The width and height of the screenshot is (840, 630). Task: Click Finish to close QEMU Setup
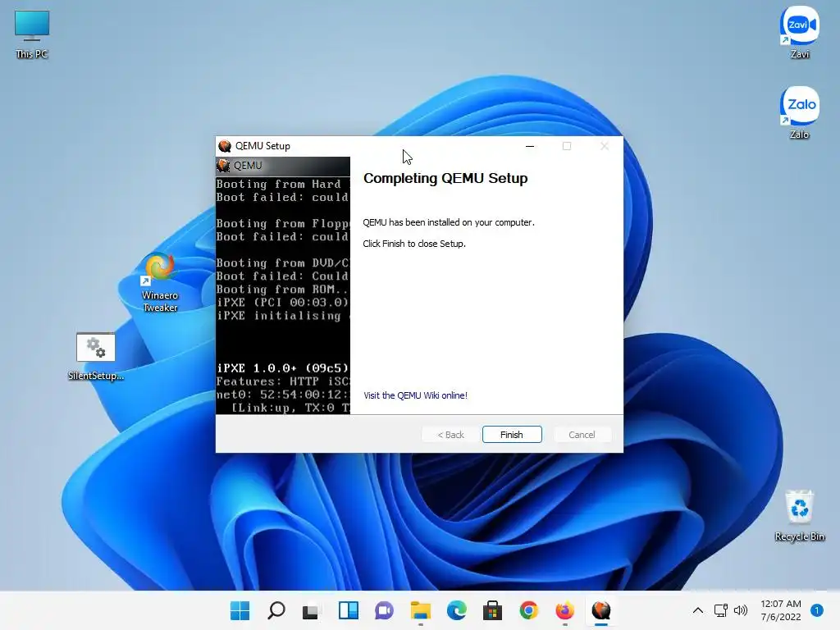(x=512, y=435)
